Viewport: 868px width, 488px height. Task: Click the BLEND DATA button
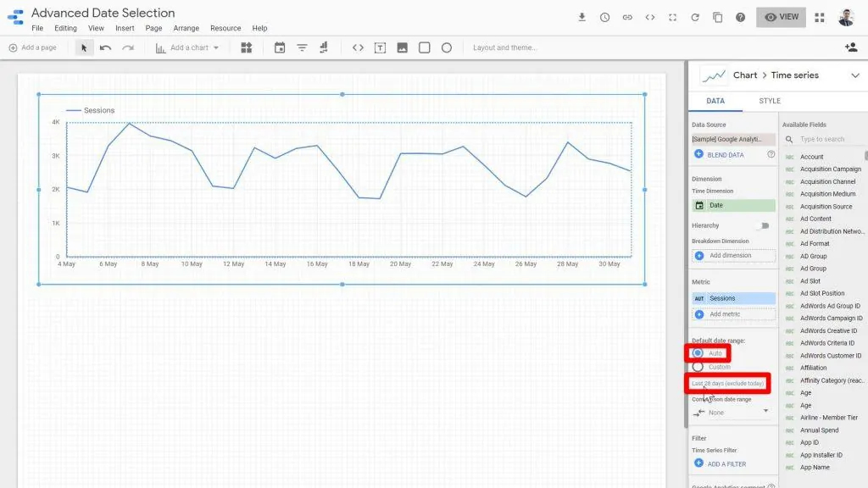point(725,154)
